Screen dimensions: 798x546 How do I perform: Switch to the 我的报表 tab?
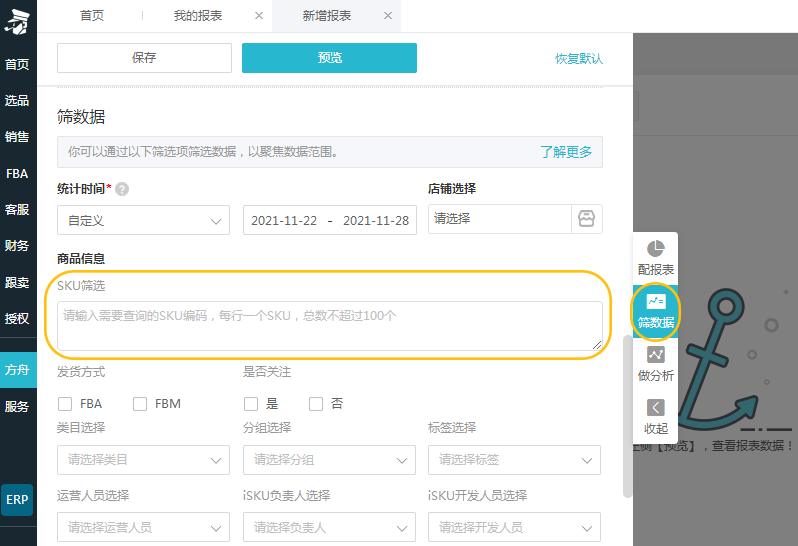(x=198, y=16)
